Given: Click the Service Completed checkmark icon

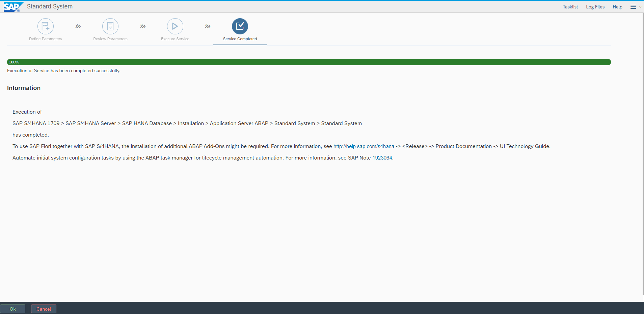Looking at the screenshot, I should (x=240, y=26).
